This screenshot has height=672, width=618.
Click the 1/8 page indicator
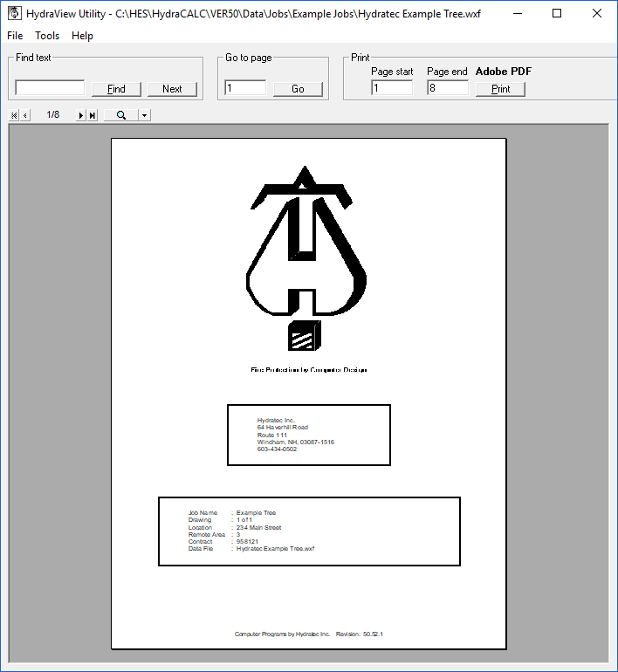tap(53, 114)
